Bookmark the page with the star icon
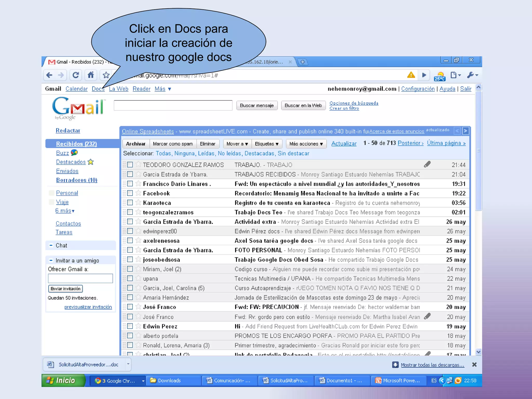 coord(106,75)
